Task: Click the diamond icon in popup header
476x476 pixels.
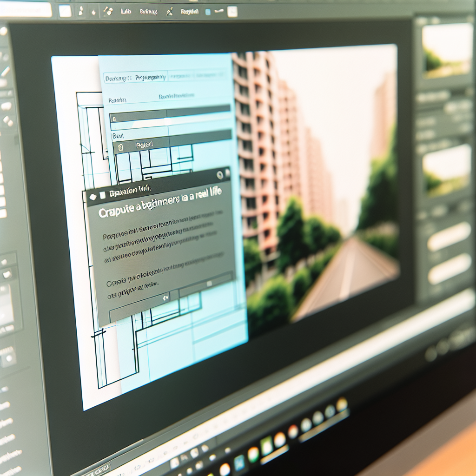Action: [x=93, y=196]
